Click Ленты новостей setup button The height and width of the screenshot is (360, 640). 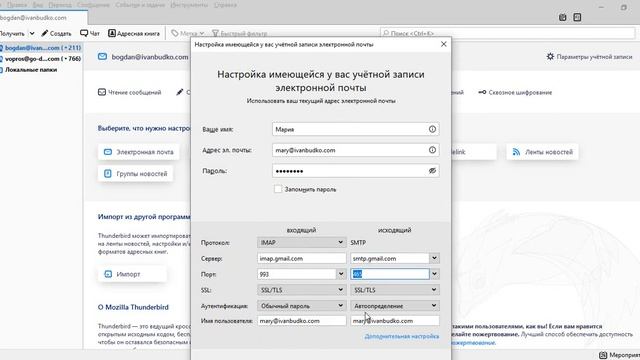tap(542, 152)
